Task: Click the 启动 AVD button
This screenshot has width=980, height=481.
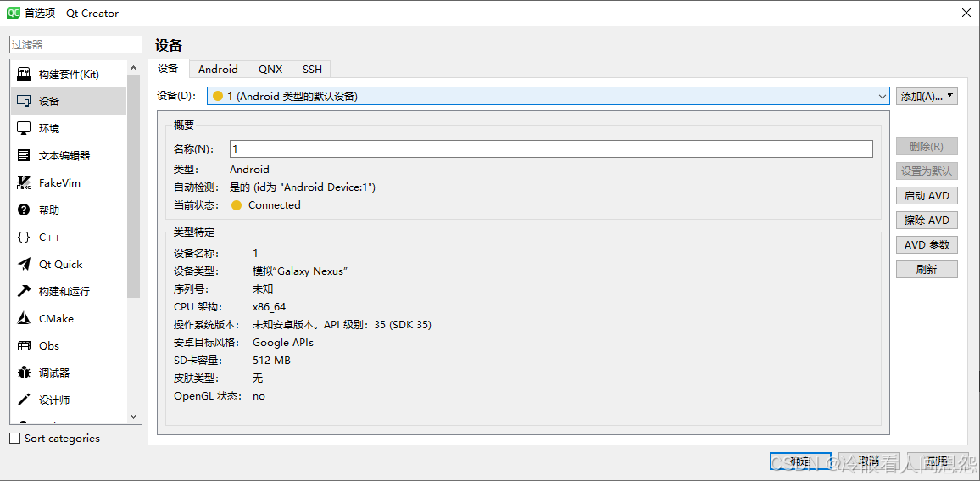Action: [x=927, y=196]
